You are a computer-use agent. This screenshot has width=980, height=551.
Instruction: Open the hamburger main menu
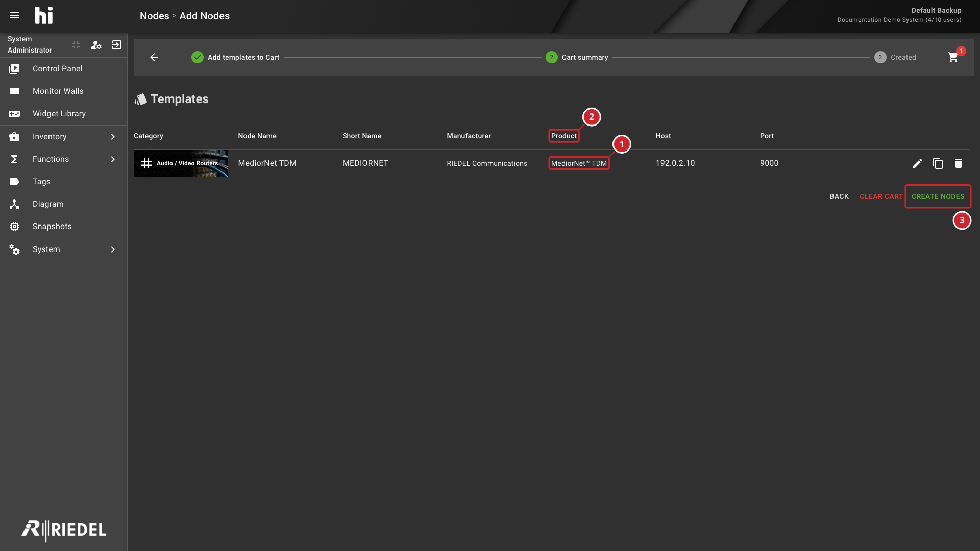coord(14,16)
